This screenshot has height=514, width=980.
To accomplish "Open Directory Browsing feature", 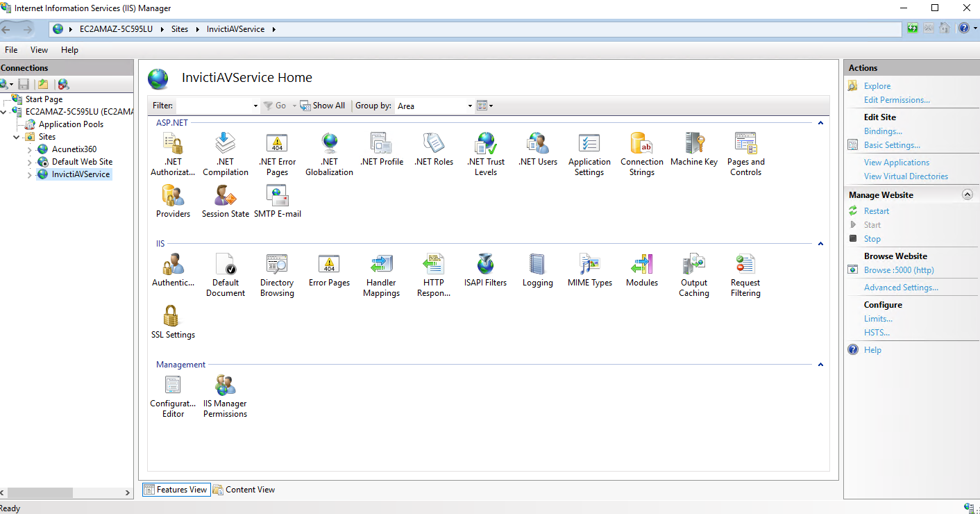I will tap(277, 274).
